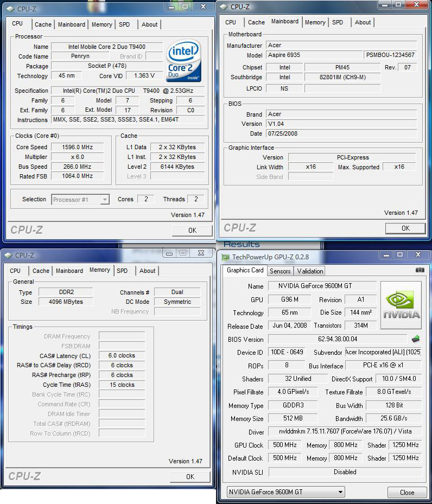Click the BIOS save chip icon in GPU-Z
Viewport: 432px width, 504px height.
pos(416,339)
